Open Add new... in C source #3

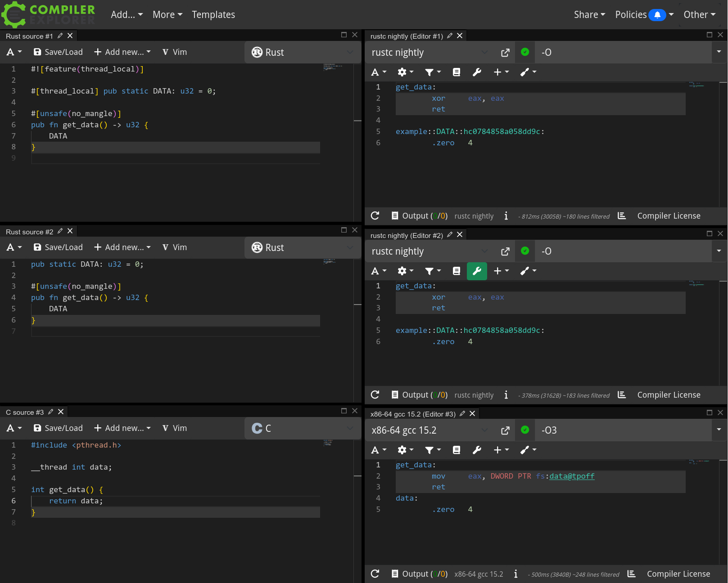[122, 428]
